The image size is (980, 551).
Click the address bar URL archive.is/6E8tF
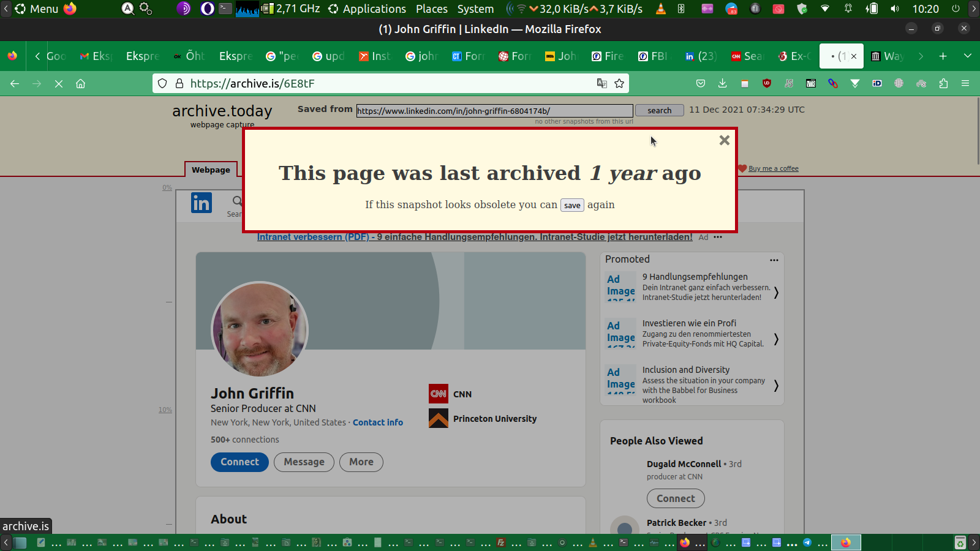tap(252, 83)
